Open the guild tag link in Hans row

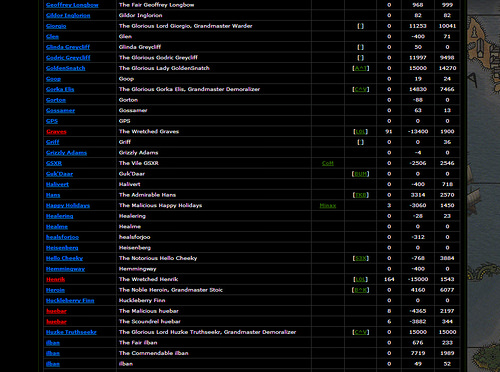(x=361, y=195)
